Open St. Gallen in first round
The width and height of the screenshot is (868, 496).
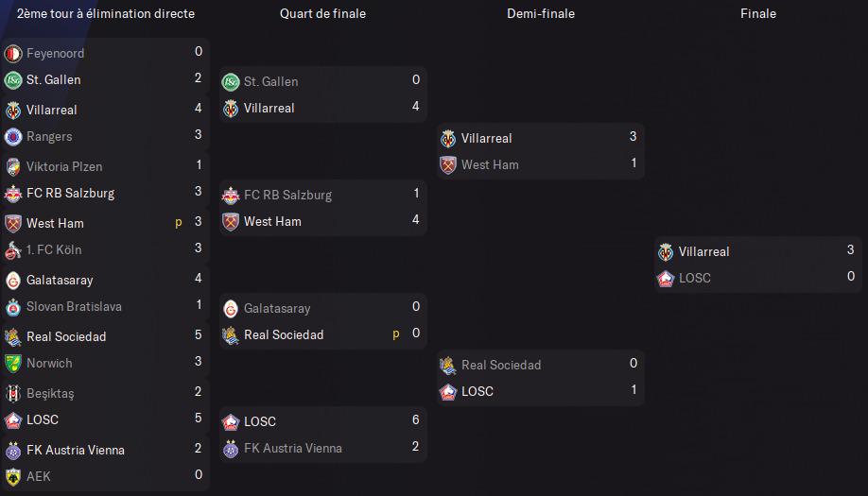point(54,80)
